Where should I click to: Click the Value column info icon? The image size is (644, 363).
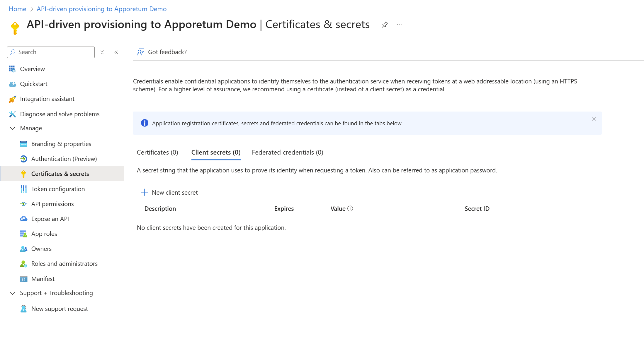click(350, 208)
